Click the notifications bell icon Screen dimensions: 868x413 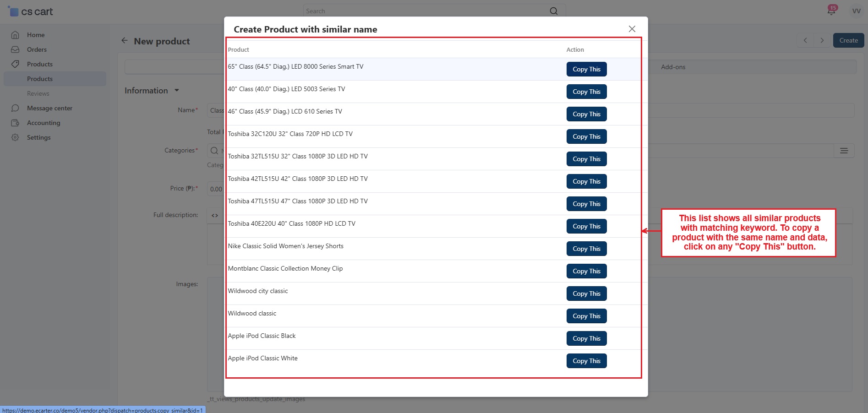[831, 11]
